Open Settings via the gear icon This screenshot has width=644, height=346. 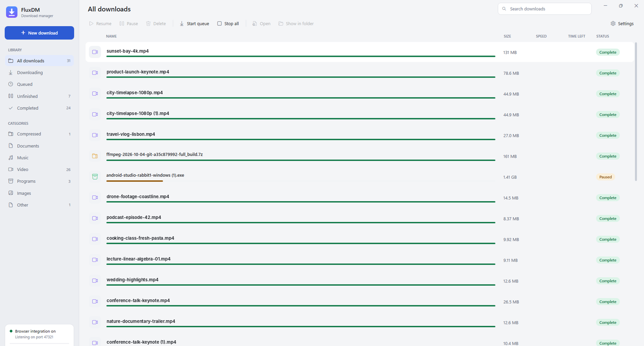coord(622,24)
